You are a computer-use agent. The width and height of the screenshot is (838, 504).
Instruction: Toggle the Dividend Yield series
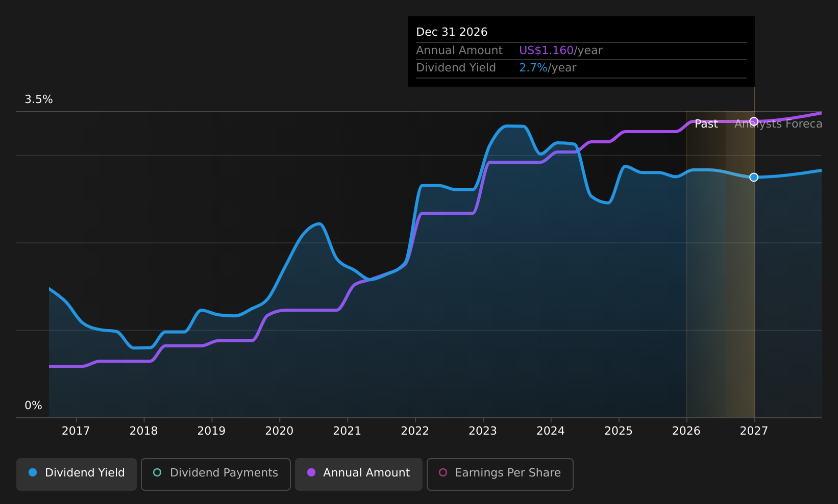[x=77, y=474]
